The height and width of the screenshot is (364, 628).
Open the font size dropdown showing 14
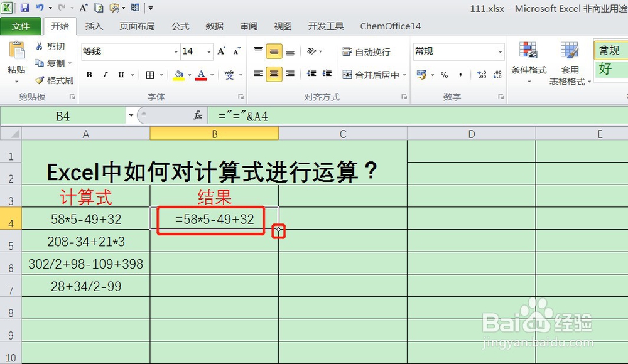[208, 51]
